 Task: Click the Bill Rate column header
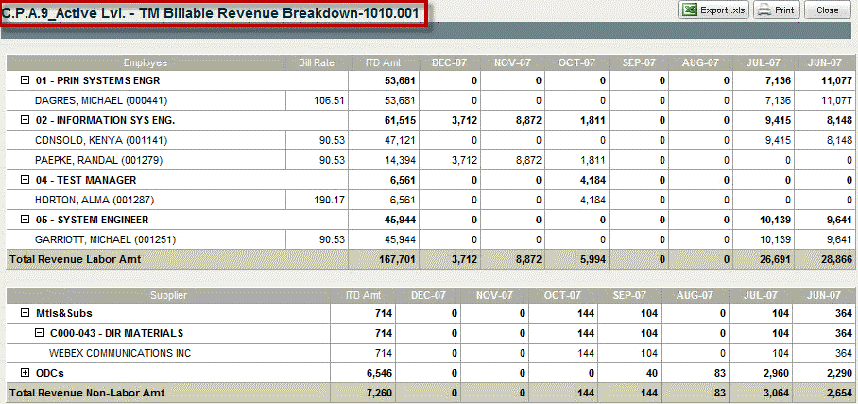pyautogui.click(x=316, y=62)
